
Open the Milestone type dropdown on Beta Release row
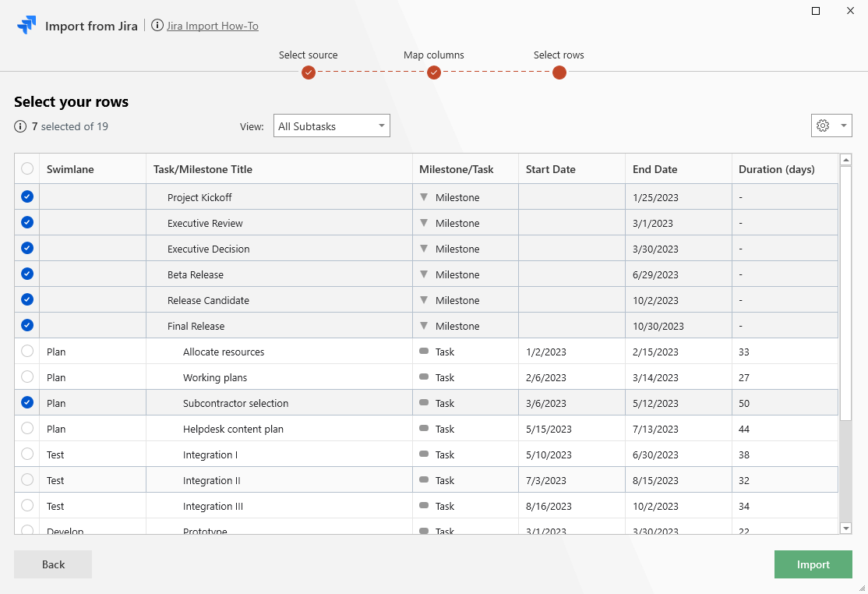pos(423,274)
